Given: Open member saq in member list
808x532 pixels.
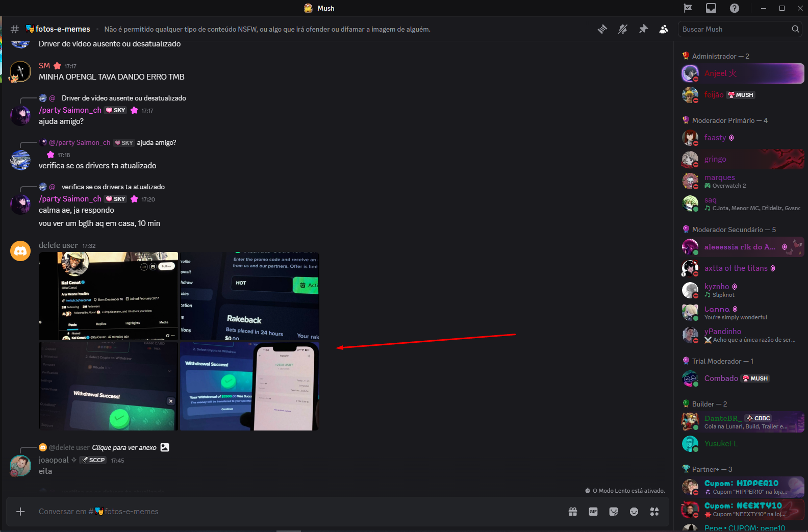Looking at the screenshot, I should (x=743, y=204).
